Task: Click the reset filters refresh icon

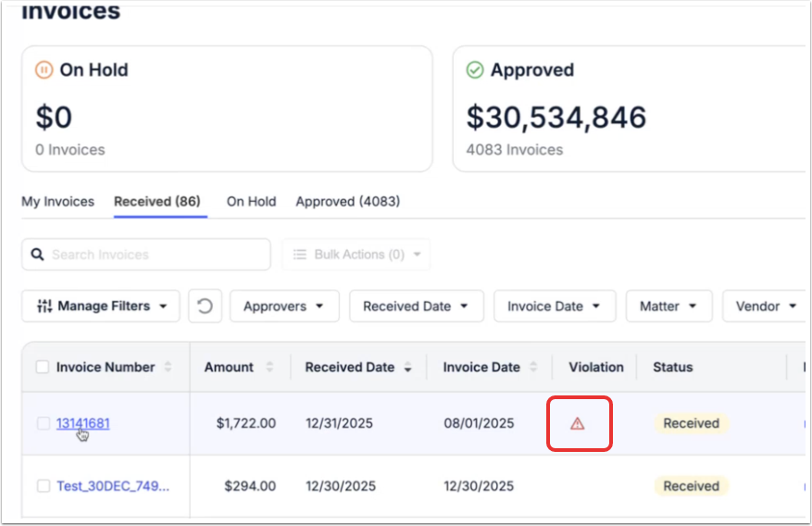Action: pyautogui.click(x=205, y=306)
